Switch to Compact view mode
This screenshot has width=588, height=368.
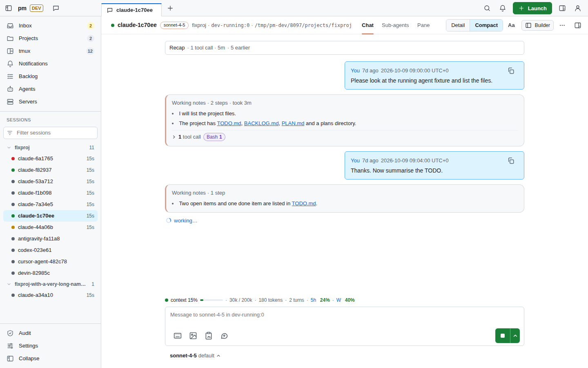[486, 25]
